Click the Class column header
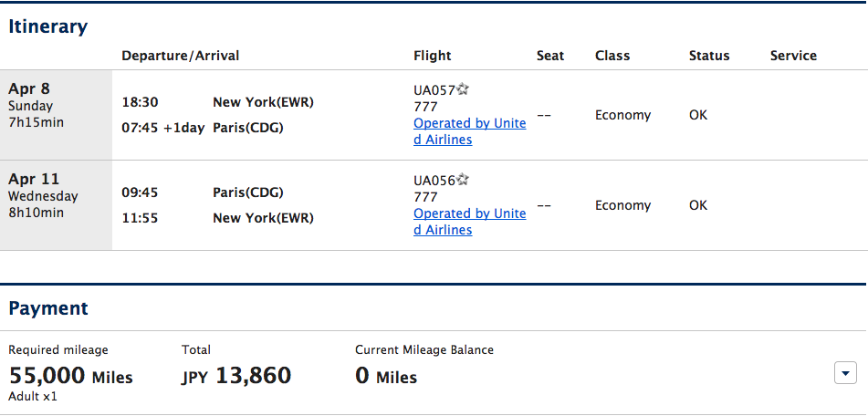 tap(612, 56)
